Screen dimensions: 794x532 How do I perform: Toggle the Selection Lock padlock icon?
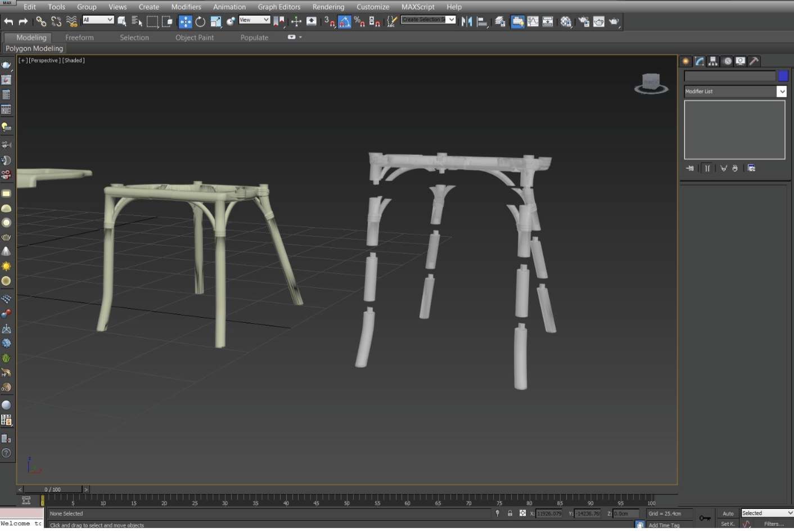(x=510, y=513)
